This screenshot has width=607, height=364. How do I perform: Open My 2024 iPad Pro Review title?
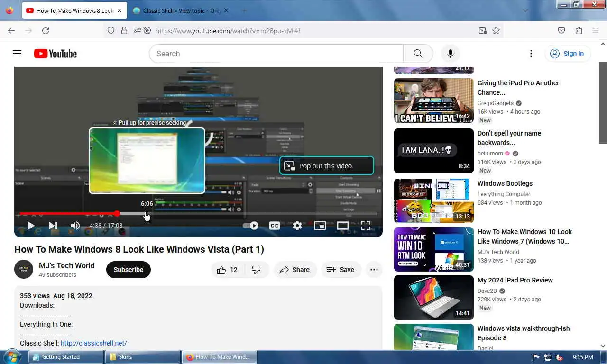[515, 280]
